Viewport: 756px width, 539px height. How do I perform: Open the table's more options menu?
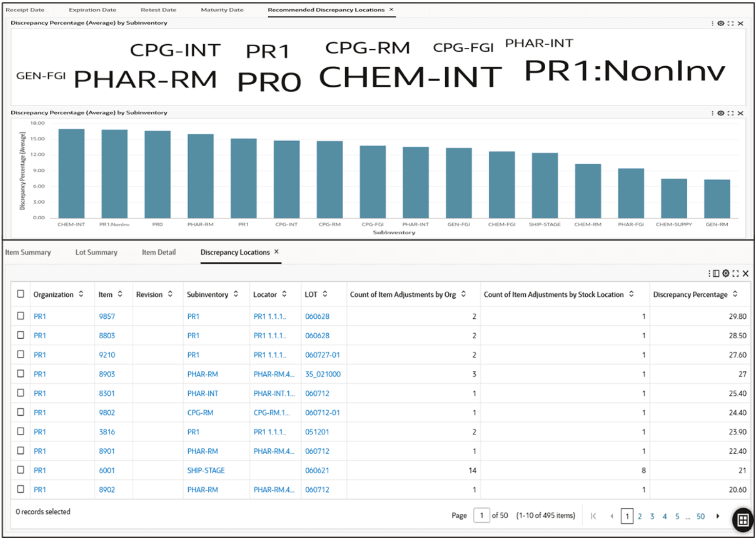(x=709, y=274)
